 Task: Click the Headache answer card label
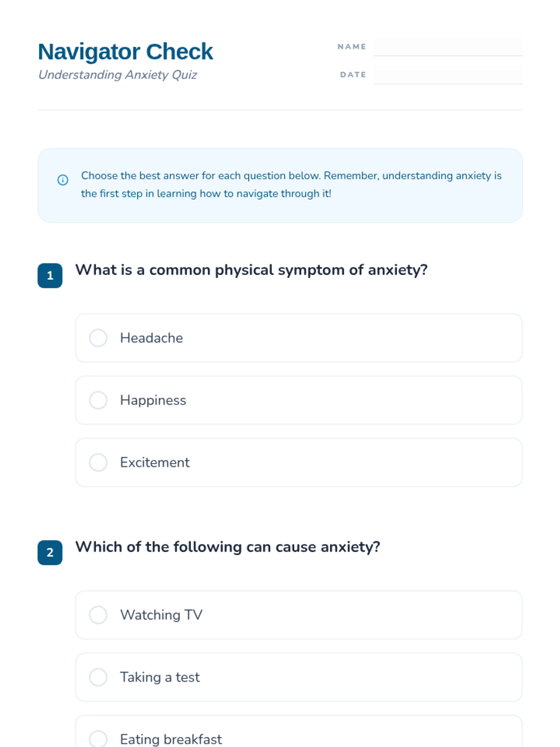pyautogui.click(x=151, y=338)
